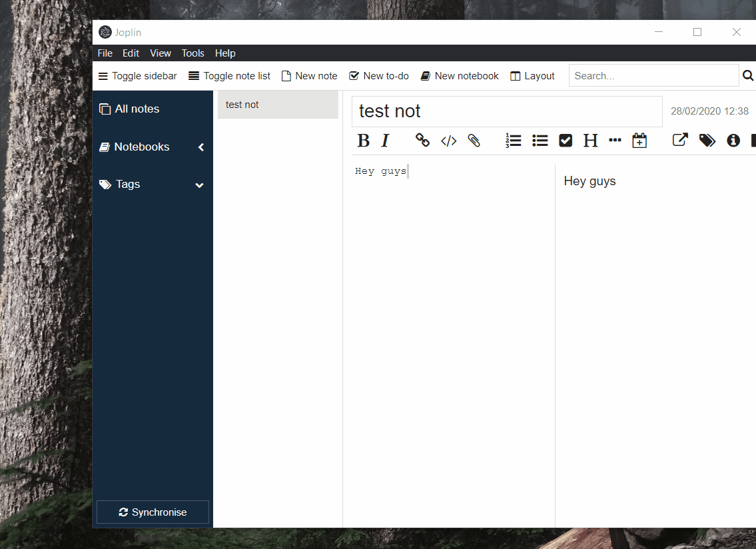The width and height of the screenshot is (756, 549).
Task: Insert a hyperlink into the note
Action: [422, 141]
